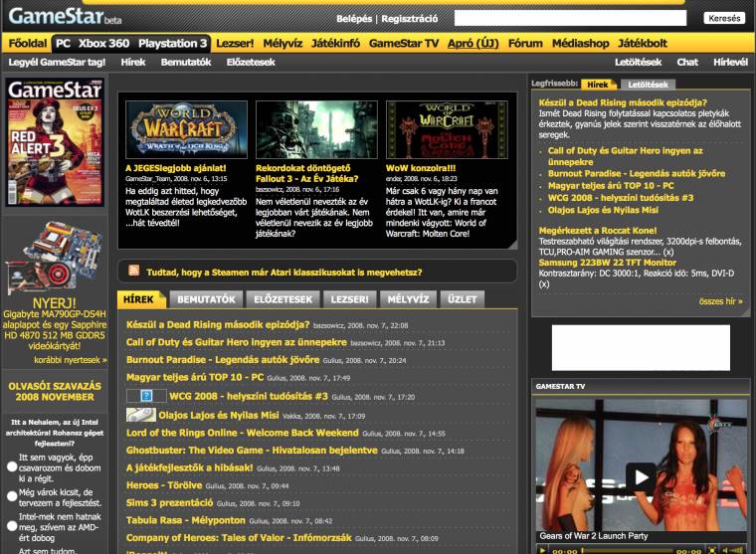Image resolution: width=756 pixels, height=554 pixels.
Task: Open 'Heroes - Törölve' news item
Action: pos(164,485)
